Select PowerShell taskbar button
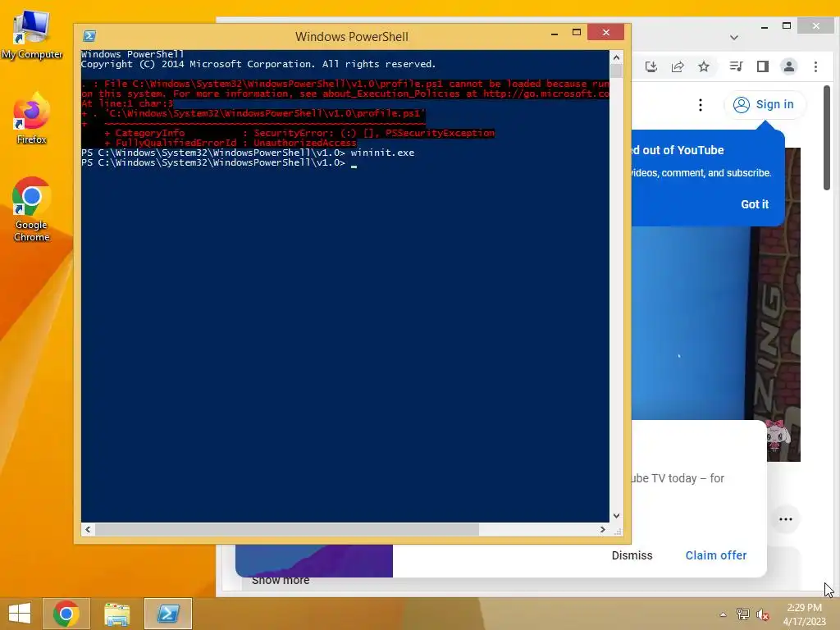The image size is (840, 630). 167,614
